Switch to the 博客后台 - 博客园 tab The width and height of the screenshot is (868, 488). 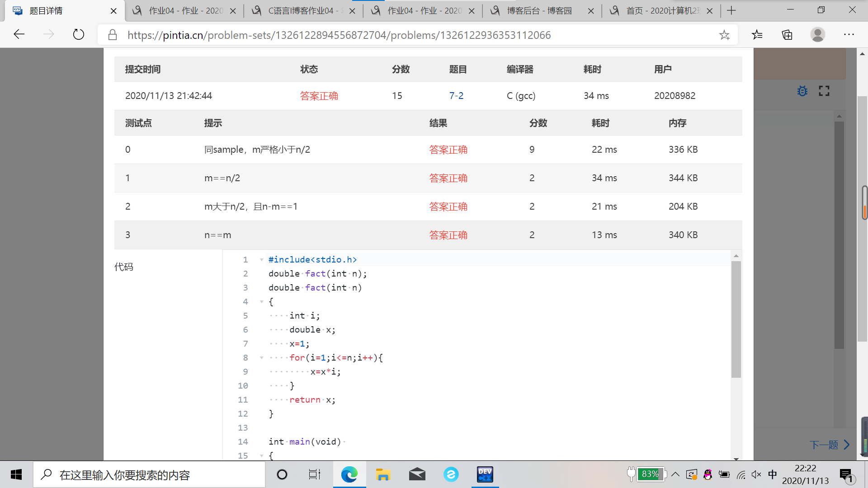[539, 11]
